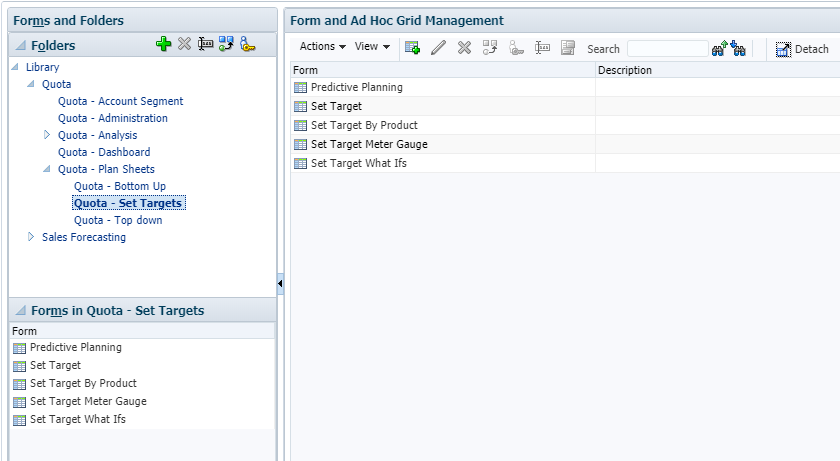Open the View menu
The image size is (840, 461).
click(x=372, y=47)
